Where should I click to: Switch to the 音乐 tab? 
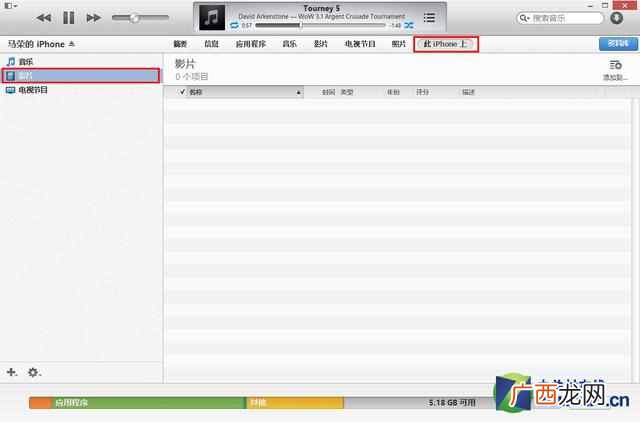click(x=289, y=44)
